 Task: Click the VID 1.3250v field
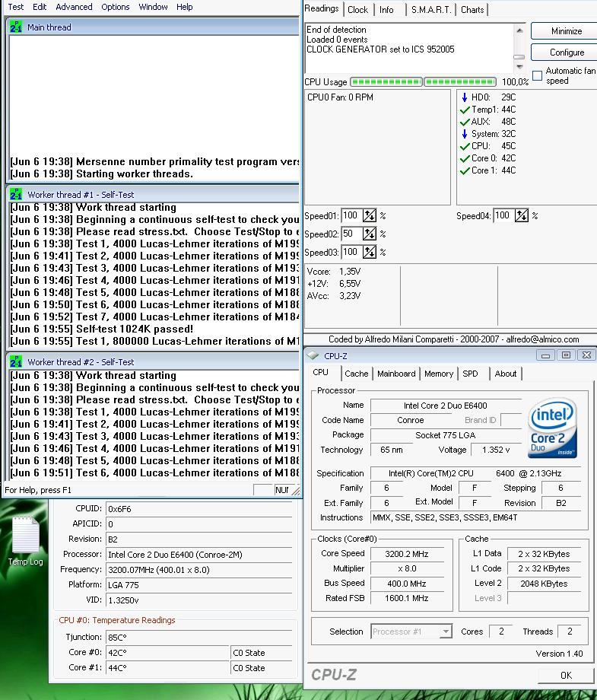(x=199, y=600)
